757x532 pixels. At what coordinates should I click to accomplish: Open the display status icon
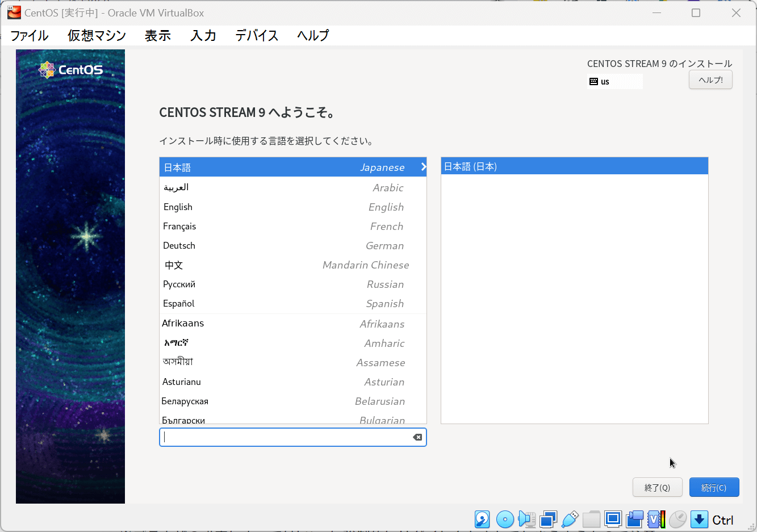pyautogui.click(x=613, y=519)
